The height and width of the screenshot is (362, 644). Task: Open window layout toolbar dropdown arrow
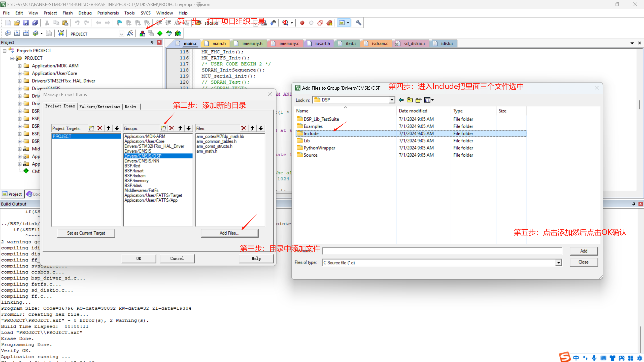348,23
